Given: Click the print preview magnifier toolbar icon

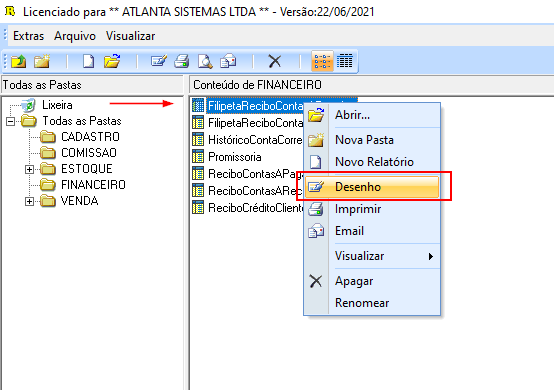Looking at the screenshot, I should (205, 61).
